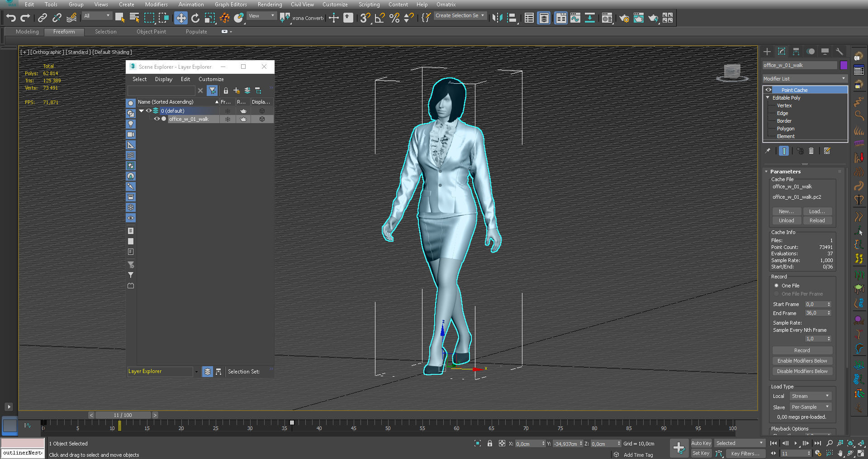Open Create Selection Set dropdown
Image resolution: width=868 pixels, height=459 pixels.
pos(460,15)
